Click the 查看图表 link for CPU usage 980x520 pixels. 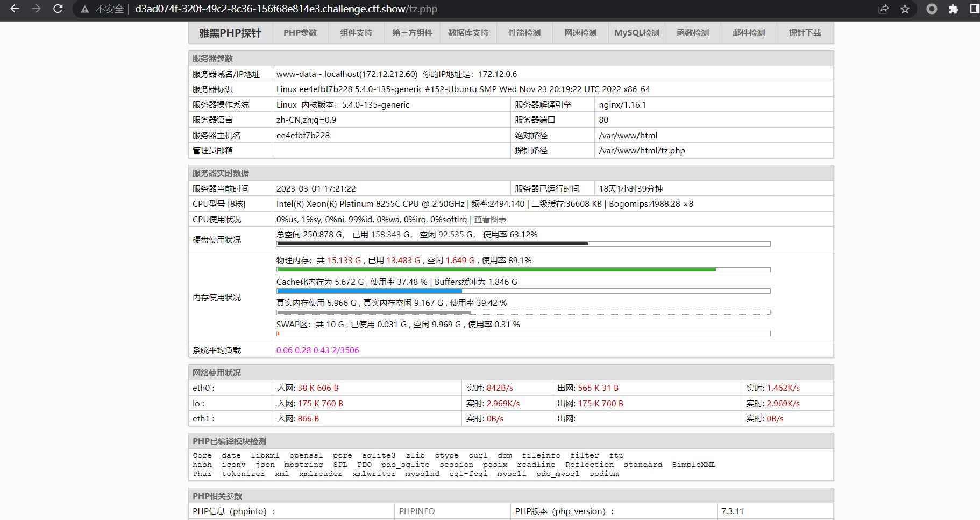[x=490, y=220]
